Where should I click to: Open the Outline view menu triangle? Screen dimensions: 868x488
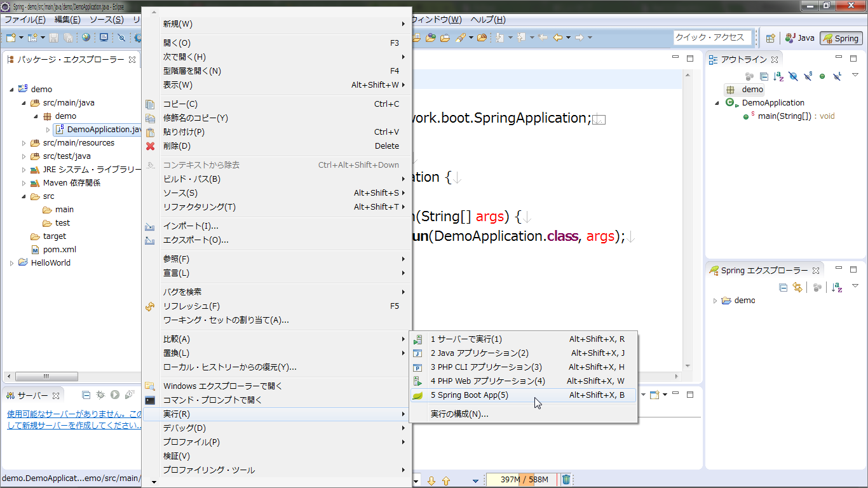coord(855,76)
